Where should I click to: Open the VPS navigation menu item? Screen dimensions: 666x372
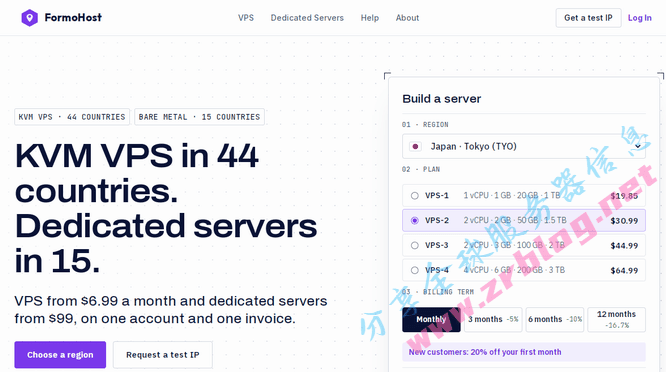[x=246, y=18]
